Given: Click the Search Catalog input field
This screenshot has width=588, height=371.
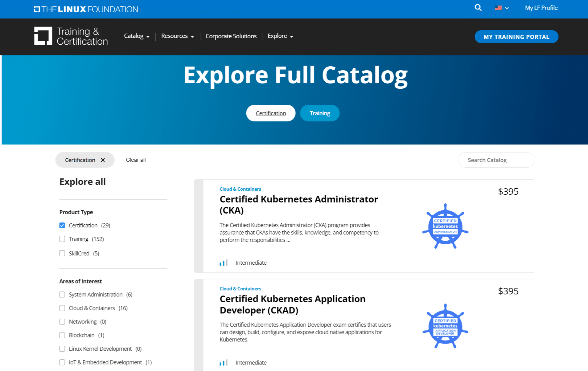Looking at the screenshot, I should point(496,160).
